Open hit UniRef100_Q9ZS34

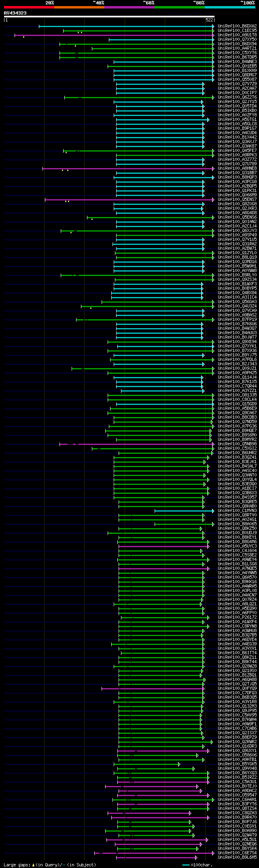point(237,280)
